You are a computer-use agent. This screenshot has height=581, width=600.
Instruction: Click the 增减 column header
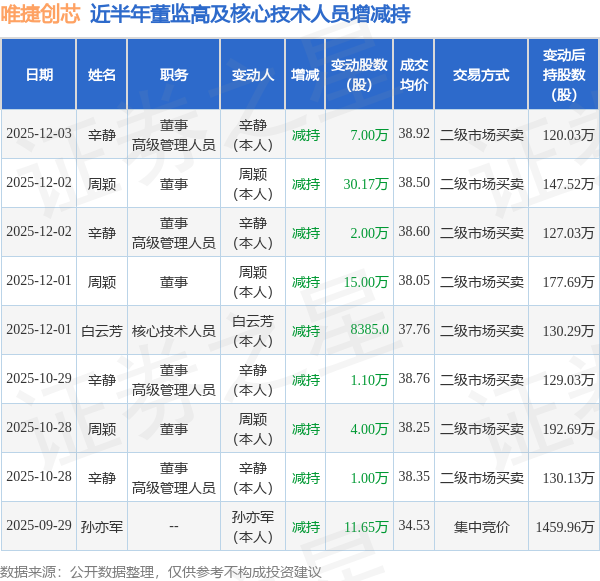[305, 75]
